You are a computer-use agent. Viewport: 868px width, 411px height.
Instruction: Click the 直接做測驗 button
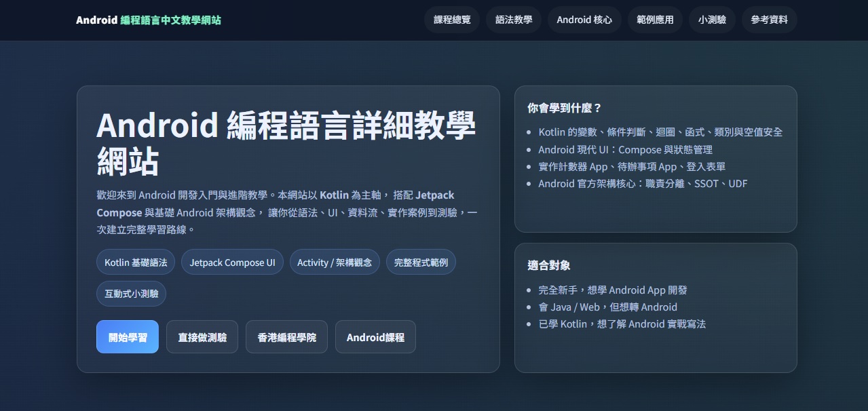(202, 337)
